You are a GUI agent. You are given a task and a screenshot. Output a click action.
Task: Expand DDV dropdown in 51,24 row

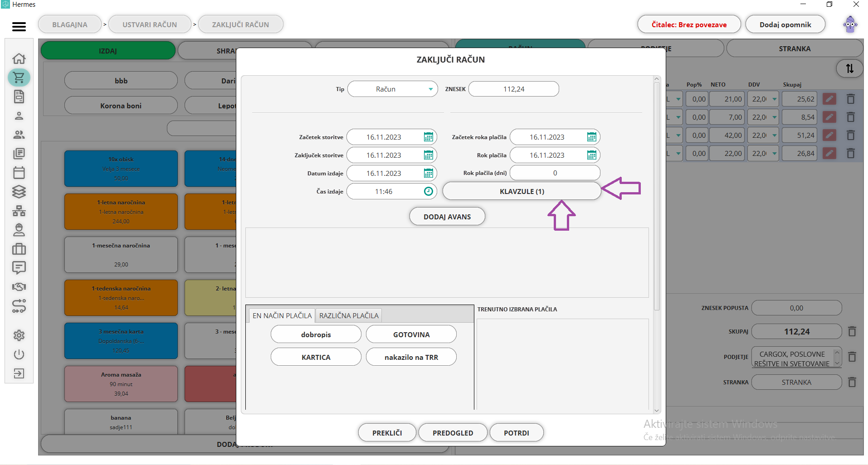point(775,135)
